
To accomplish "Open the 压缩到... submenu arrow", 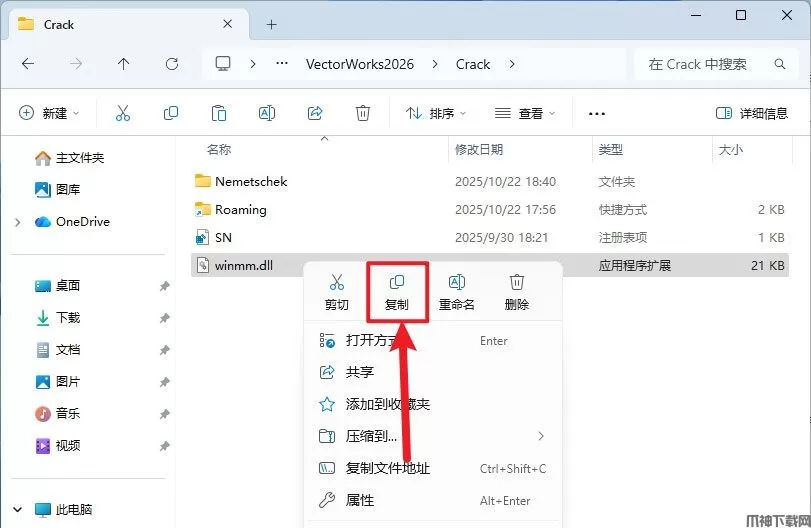I will (x=540, y=436).
